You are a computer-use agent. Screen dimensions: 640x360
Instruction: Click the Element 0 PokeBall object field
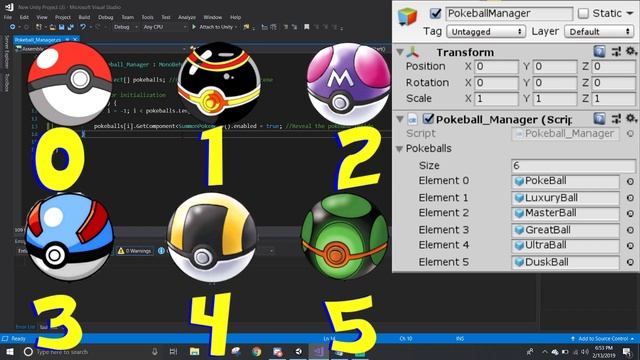click(565, 181)
